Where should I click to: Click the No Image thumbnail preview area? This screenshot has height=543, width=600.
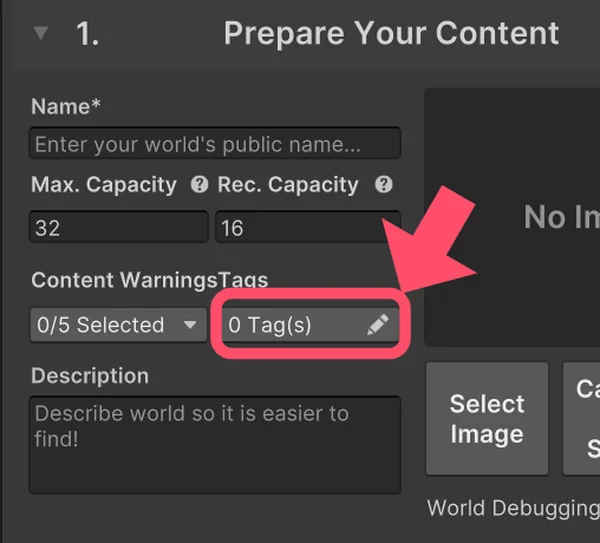point(512,217)
